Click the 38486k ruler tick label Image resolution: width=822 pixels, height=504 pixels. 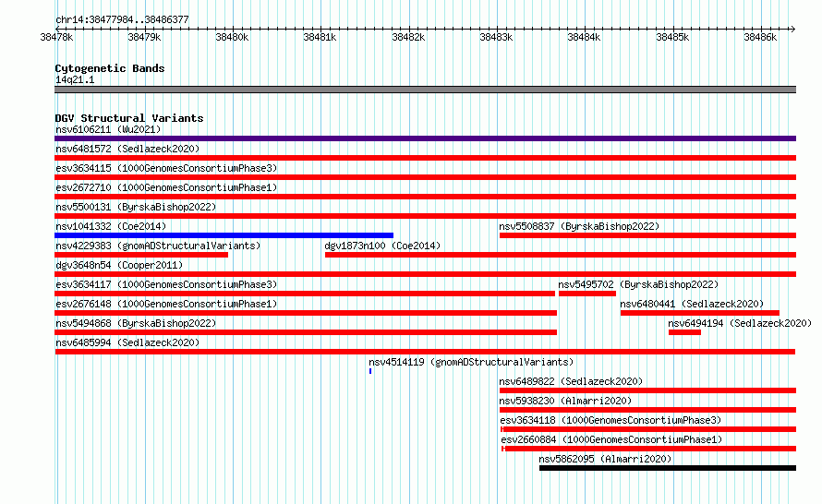[x=760, y=37]
